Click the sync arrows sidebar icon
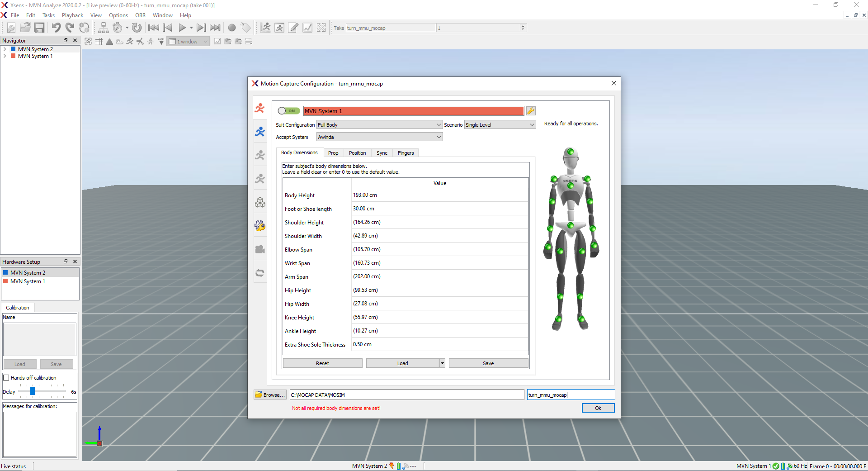 (260, 273)
